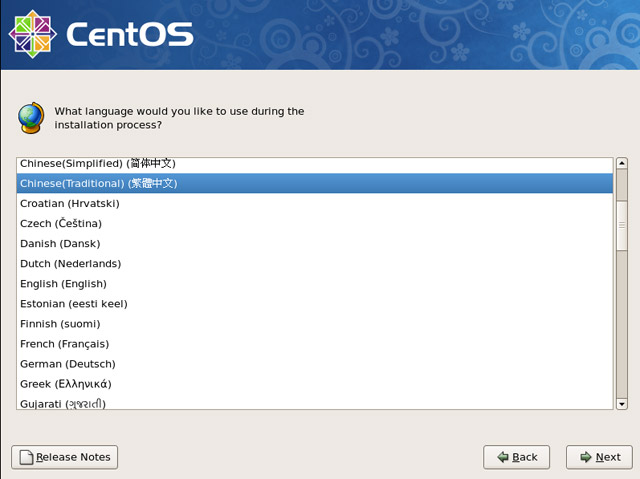This screenshot has width=640, height=479.
Task: Select German (Deutsch) language
Action: tap(315, 364)
